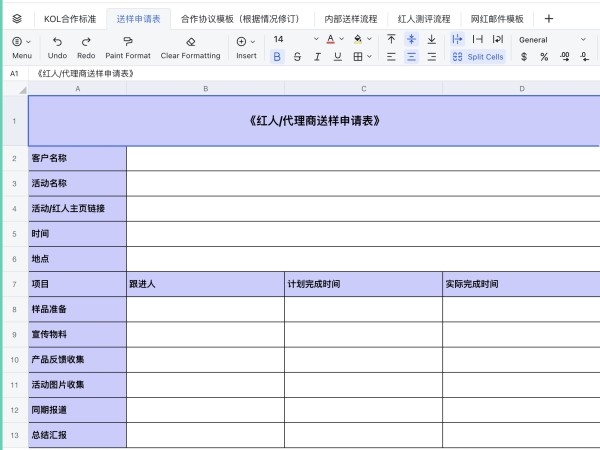Toggle Strikethrough formatting
This screenshot has height=450, width=600.
click(x=297, y=57)
